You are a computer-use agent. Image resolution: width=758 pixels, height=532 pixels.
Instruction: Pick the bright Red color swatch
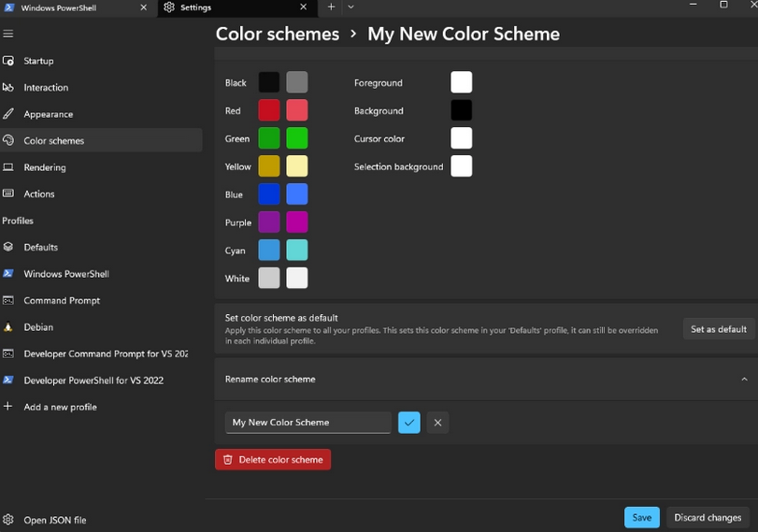pos(297,110)
